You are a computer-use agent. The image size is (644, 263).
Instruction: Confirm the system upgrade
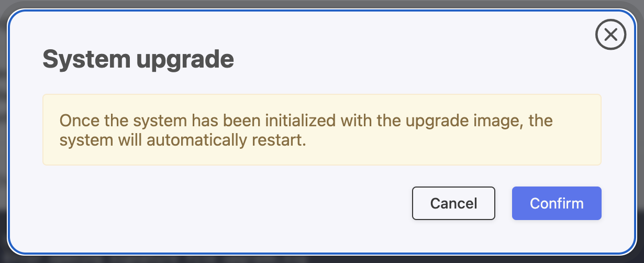click(557, 203)
